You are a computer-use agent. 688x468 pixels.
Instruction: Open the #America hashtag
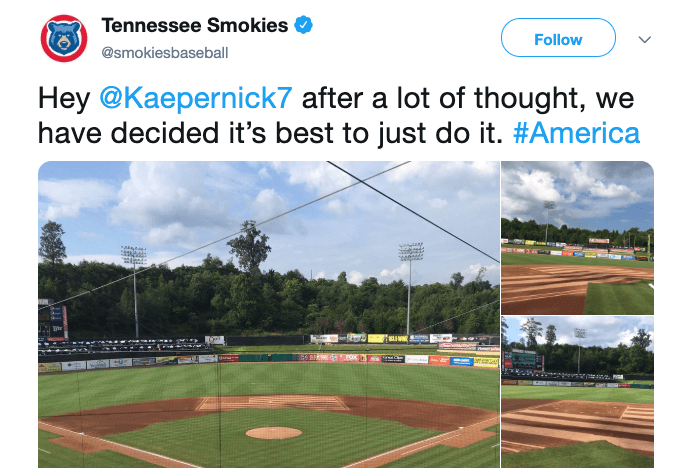(576, 133)
